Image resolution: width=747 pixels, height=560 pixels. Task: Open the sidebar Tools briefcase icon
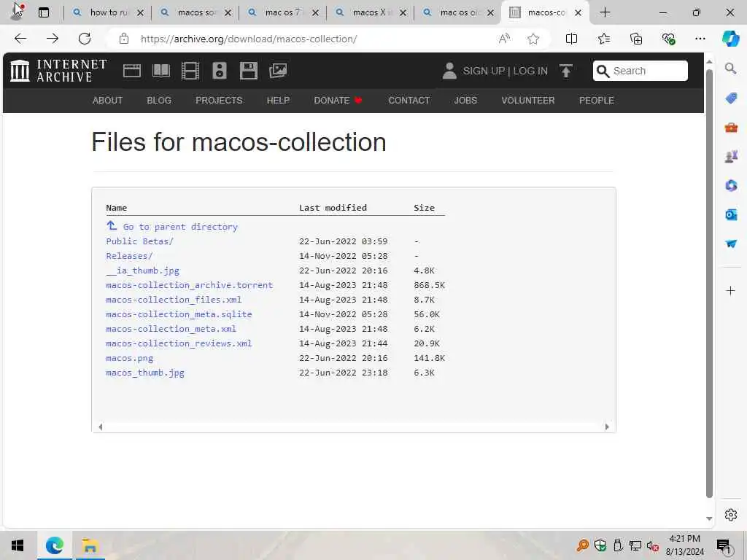[x=731, y=127]
